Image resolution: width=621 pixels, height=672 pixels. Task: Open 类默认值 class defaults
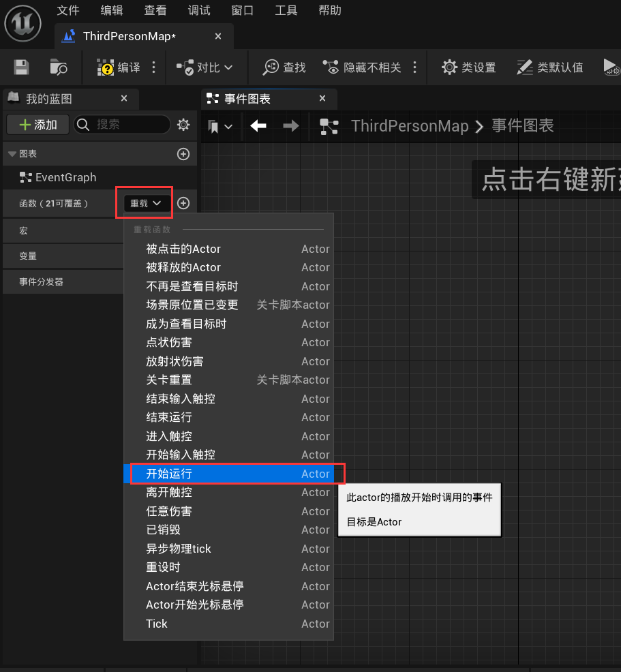pyautogui.click(x=550, y=67)
